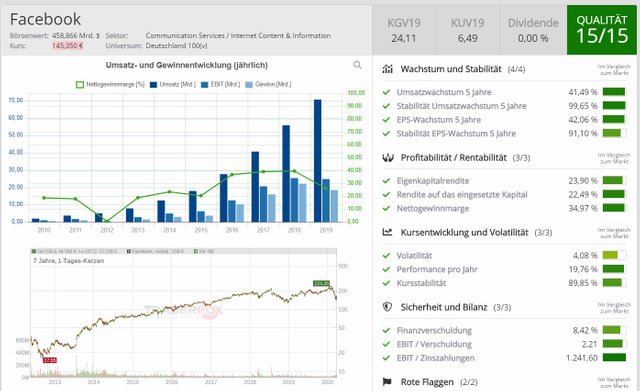This screenshot has width=640, height=391.
Task: Click the Rote Flaggen flag icon
Action: pos(387,382)
